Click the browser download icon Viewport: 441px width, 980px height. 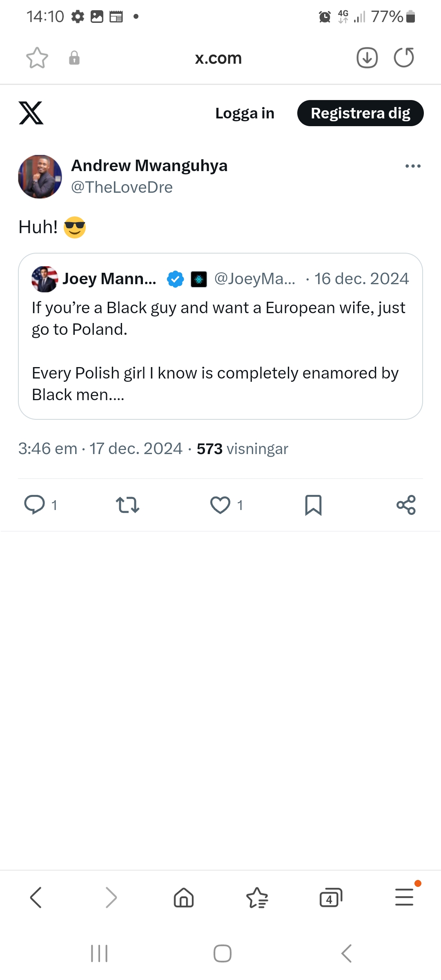tap(367, 58)
